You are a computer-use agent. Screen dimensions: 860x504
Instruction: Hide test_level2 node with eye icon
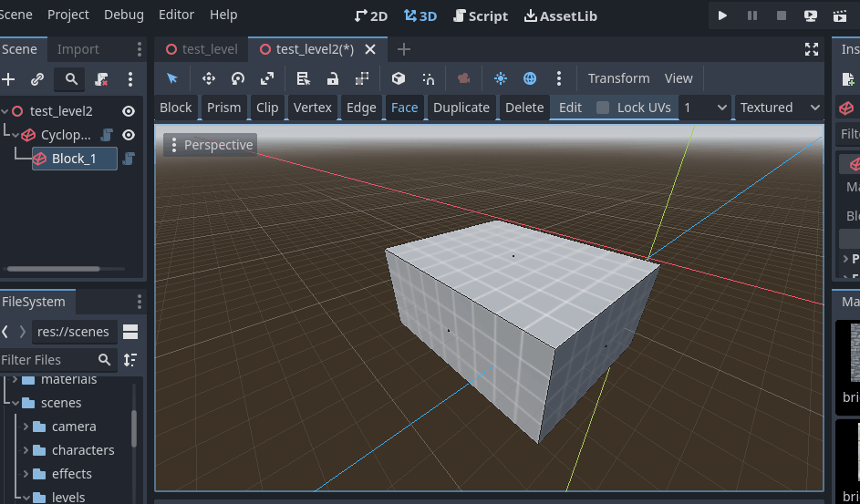129,111
